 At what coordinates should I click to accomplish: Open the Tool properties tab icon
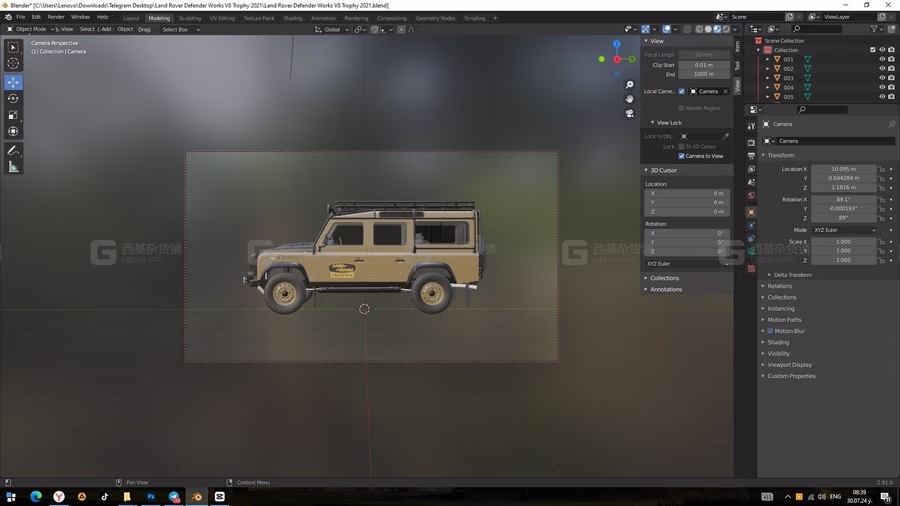click(x=751, y=126)
